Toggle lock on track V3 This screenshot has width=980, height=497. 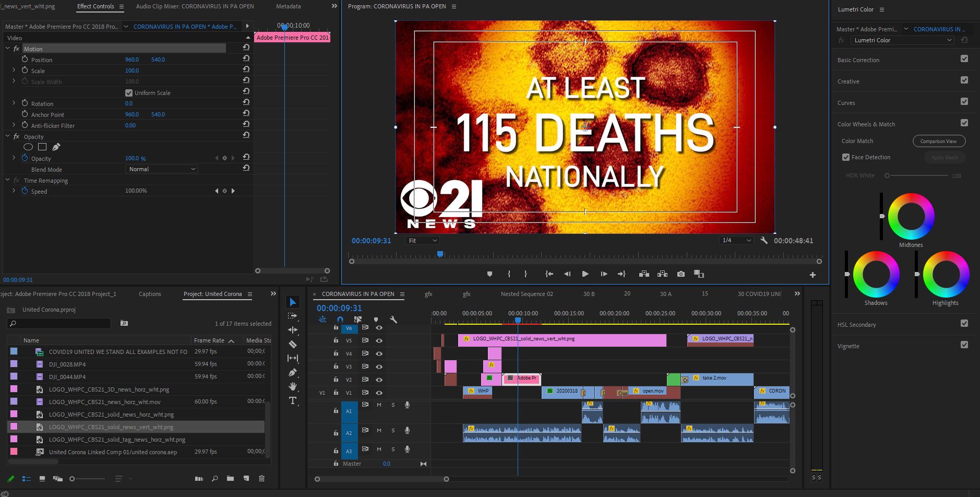pyautogui.click(x=336, y=366)
